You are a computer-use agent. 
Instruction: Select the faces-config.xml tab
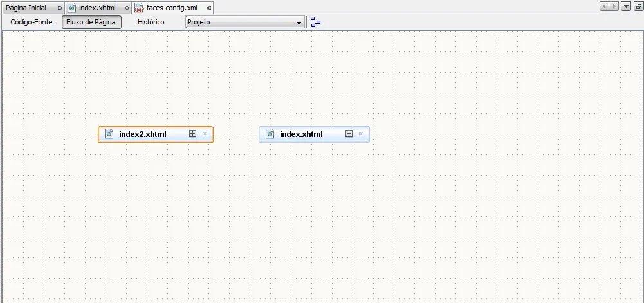pyautogui.click(x=172, y=8)
